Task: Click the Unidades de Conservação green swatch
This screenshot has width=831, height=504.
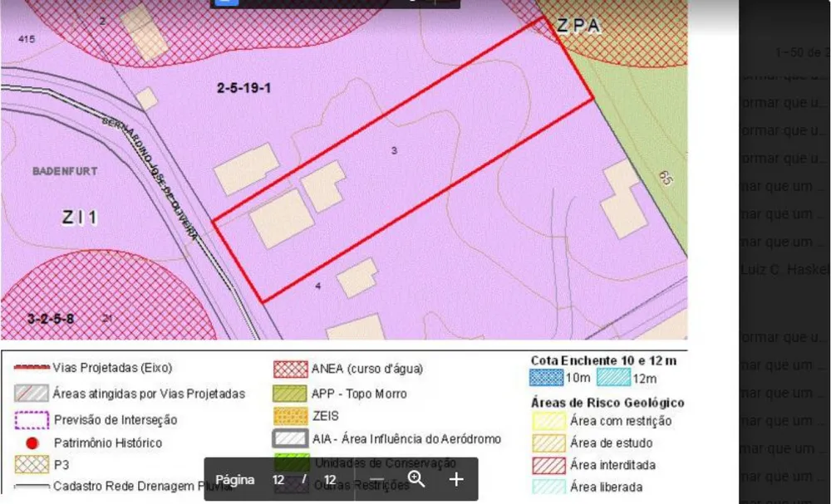Action: (292, 462)
